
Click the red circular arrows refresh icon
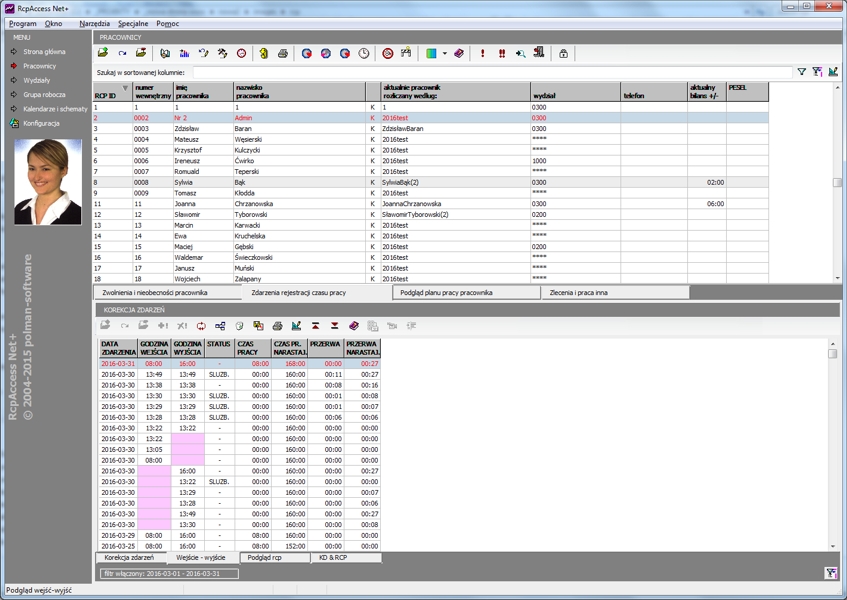(x=201, y=326)
